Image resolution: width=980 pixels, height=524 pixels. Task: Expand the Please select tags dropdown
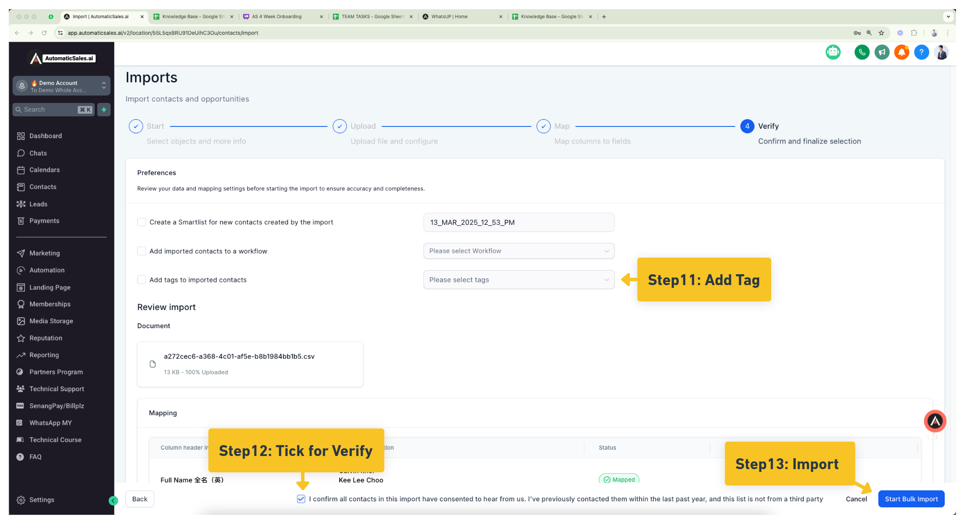[519, 280]
